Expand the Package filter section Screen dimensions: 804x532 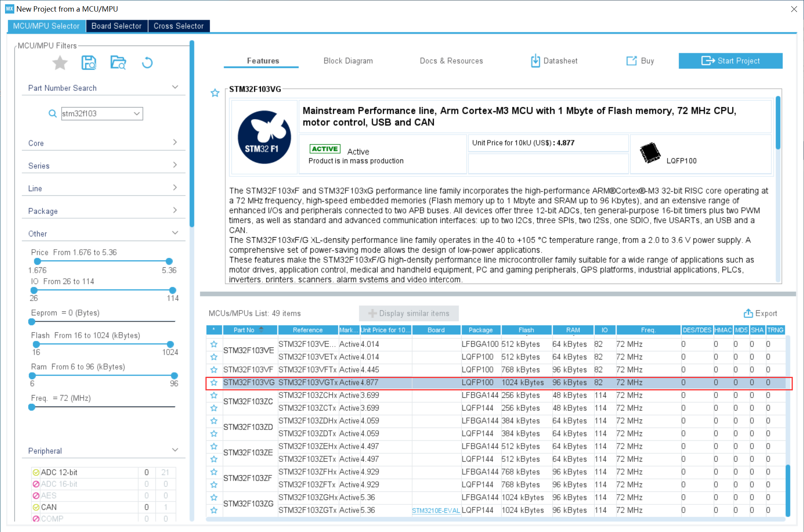click(x=175, y=210)
